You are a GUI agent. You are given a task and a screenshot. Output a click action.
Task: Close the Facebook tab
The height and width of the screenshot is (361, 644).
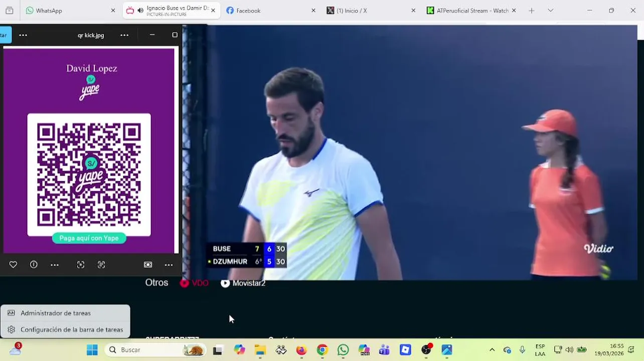click(x=313, y=11)
